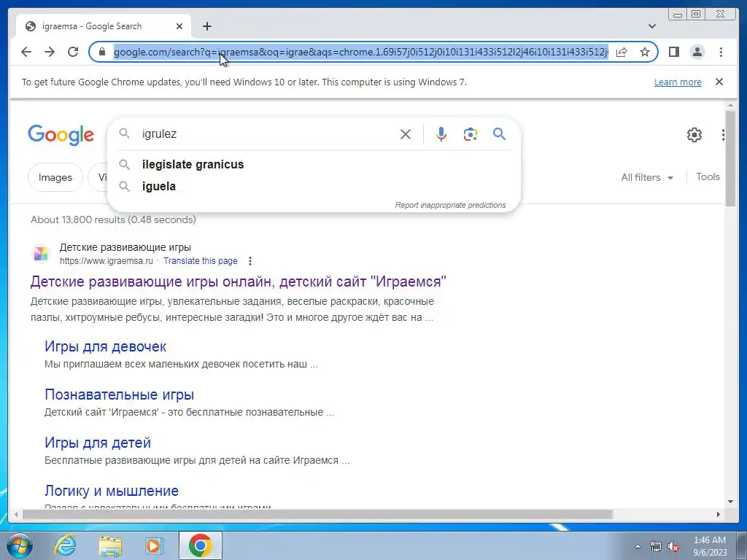Open Windows Media Player from the taskbar
The image size is (747, 560).
click(x=154, y=545)
